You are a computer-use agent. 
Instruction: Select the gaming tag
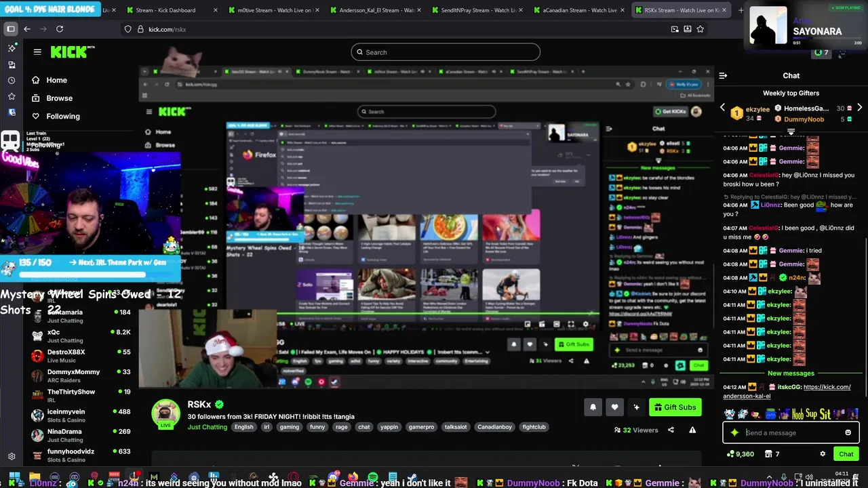pyautogui.click(x=290, y=427)
